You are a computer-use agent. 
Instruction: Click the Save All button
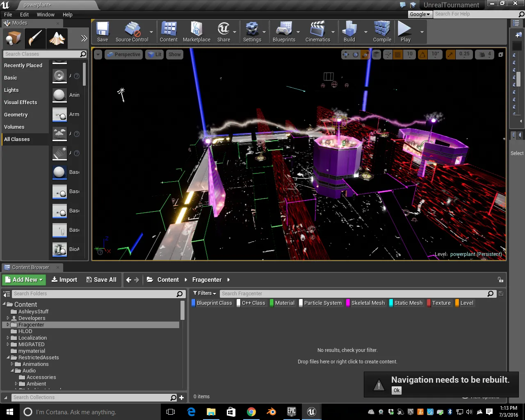(101, 280)
